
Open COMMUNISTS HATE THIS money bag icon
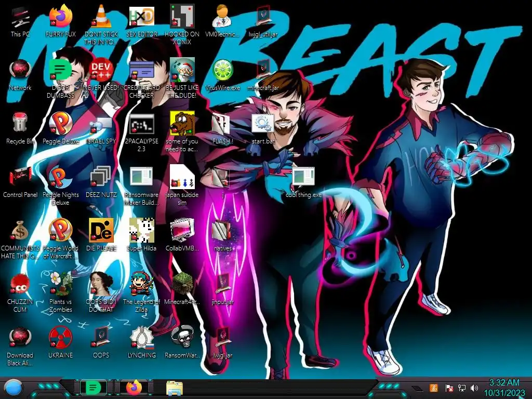click(20, 231)
